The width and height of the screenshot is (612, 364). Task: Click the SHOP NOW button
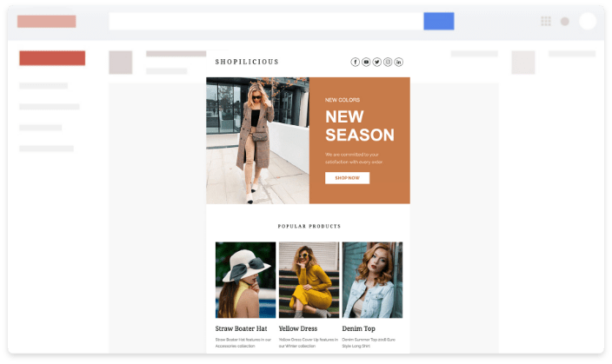tap(347, 178)
